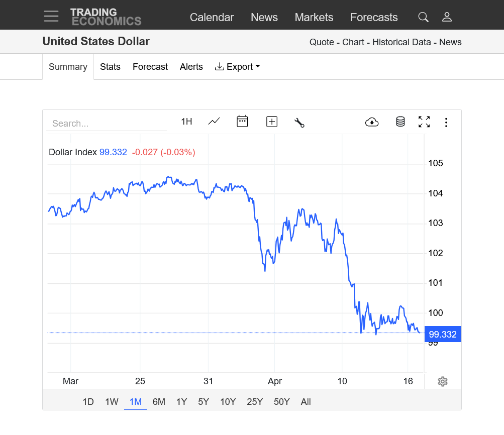This screenshot has height=435, width=504.
Task: Open the vertical three-dot chart menu
Action: coord(446,122)
